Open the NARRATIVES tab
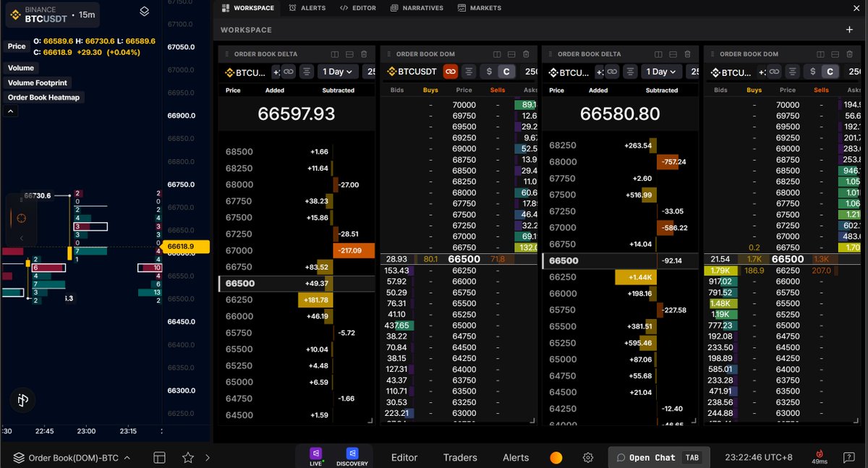The image size is (868, 468). (x=417, y=8)
